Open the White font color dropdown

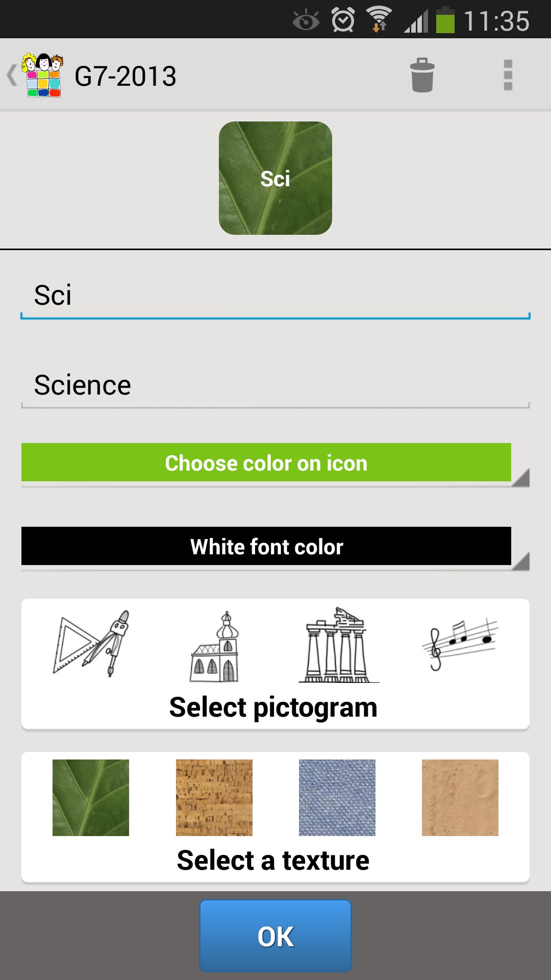[x=275, y=547]
